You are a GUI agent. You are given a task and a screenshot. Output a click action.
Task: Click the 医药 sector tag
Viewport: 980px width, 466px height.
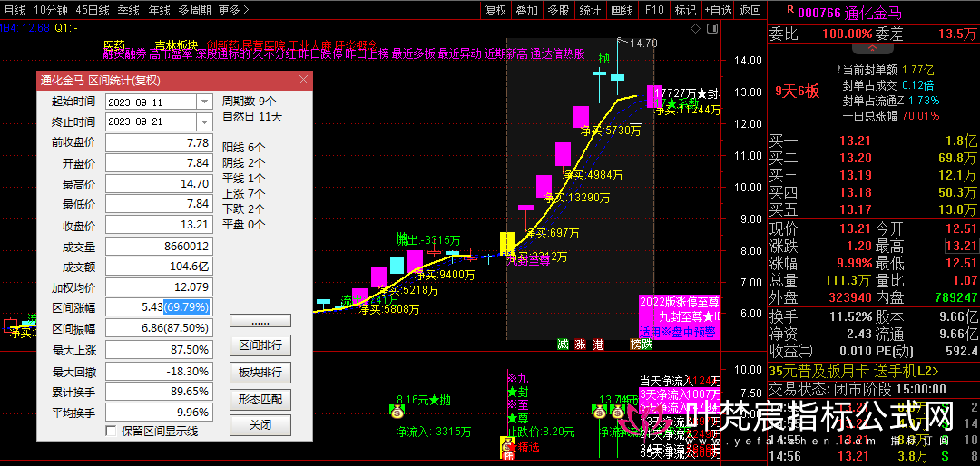[113, 45]
